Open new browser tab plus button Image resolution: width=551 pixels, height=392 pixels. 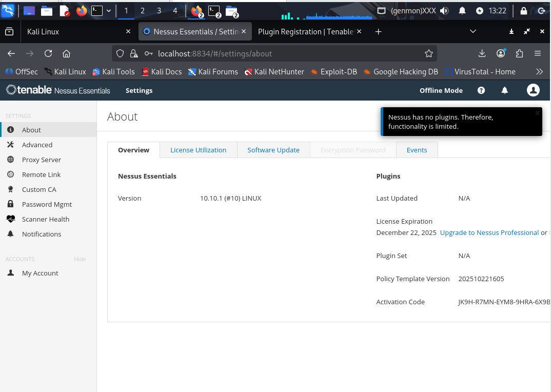tap(379, 32)
